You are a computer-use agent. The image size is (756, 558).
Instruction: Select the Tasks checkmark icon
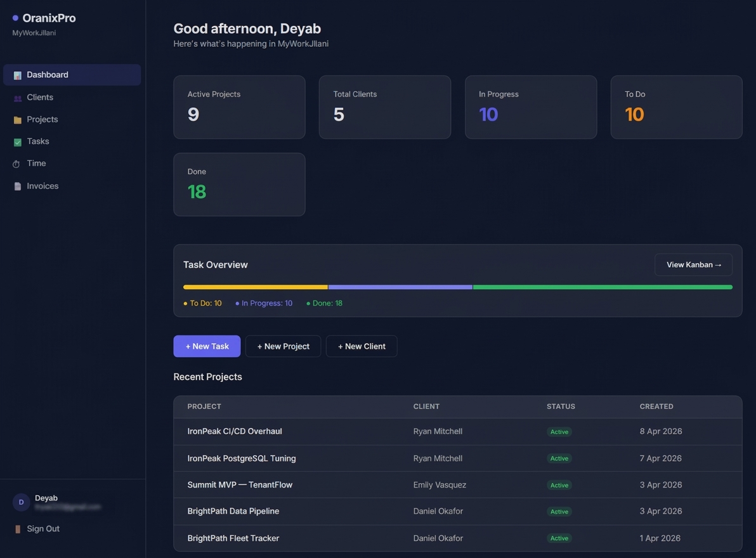[x=17, y=141]
